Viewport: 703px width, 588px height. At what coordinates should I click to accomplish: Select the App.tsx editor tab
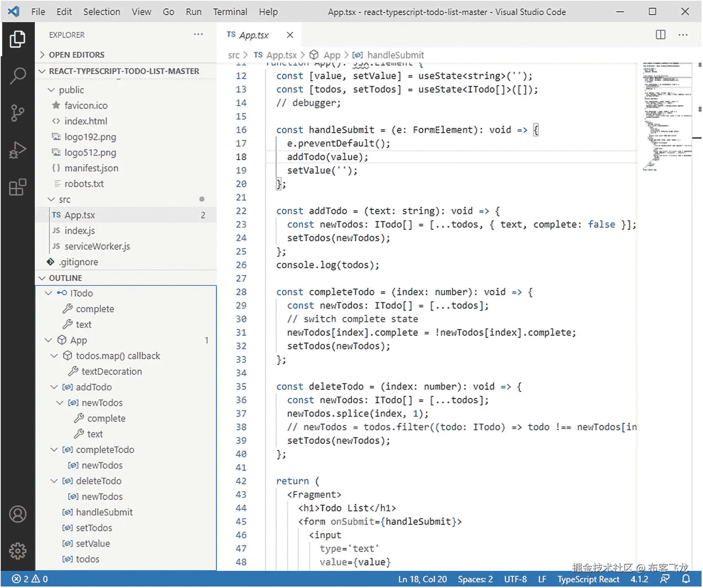[253, 35]
